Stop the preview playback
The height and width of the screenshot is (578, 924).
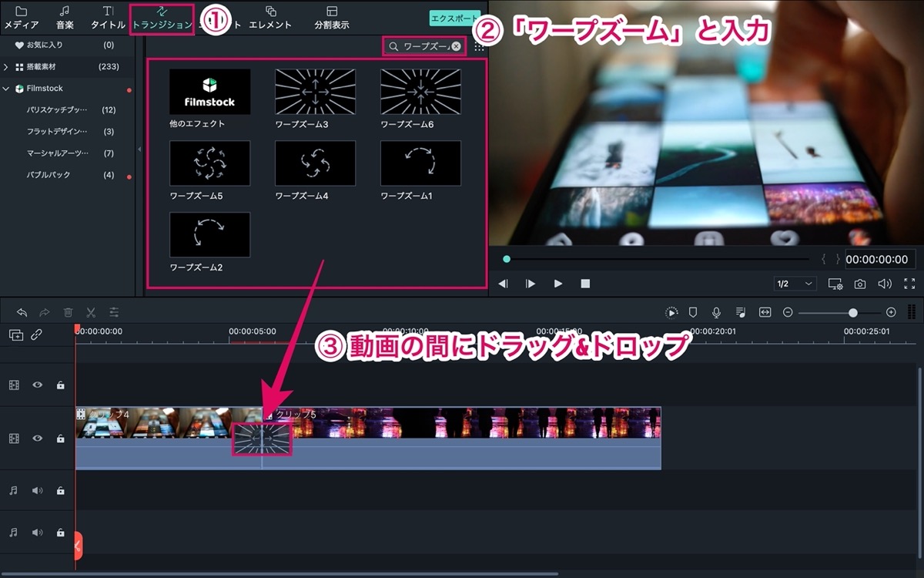pos(585,284)
